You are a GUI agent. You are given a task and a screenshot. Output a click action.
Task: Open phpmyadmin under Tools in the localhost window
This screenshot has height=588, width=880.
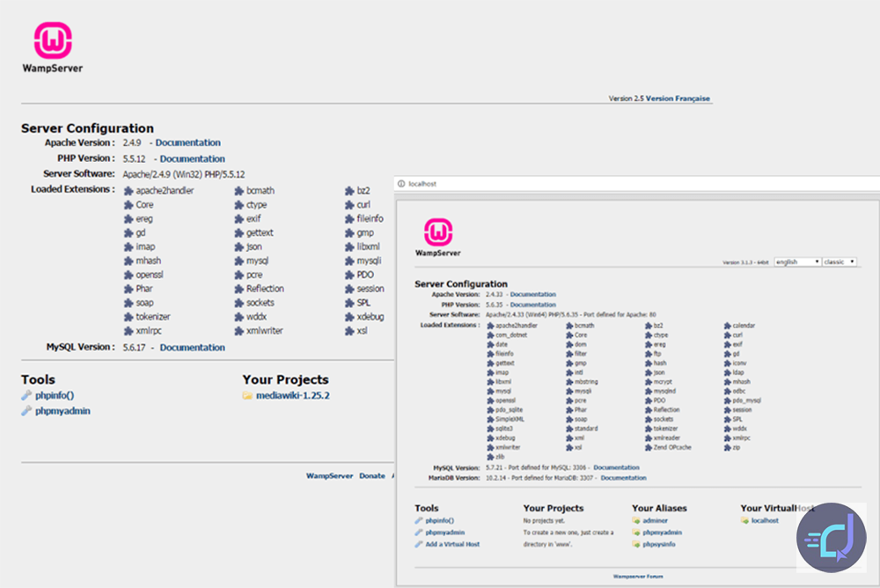(x=445, y=533)
